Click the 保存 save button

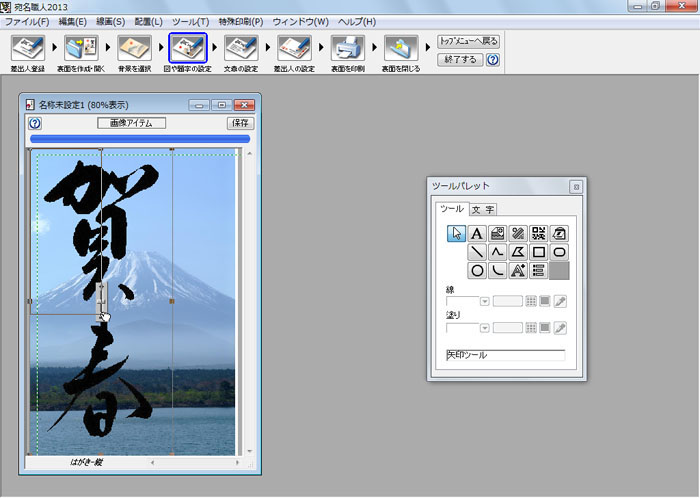coord(240,123)
